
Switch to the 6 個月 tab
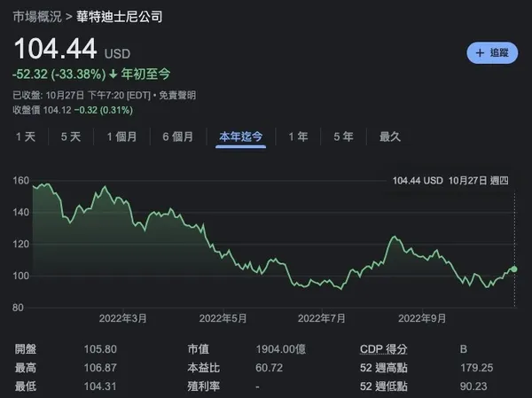tap(178, 137)
